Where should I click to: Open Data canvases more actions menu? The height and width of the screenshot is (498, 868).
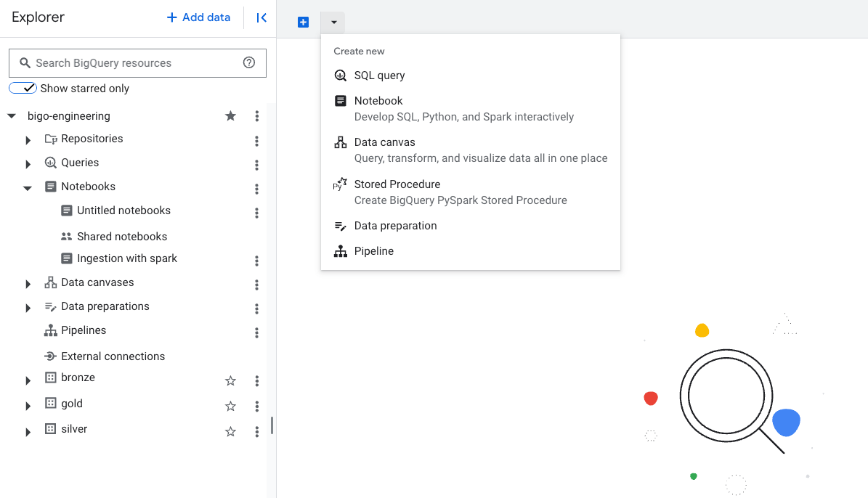tap(257, 285)
